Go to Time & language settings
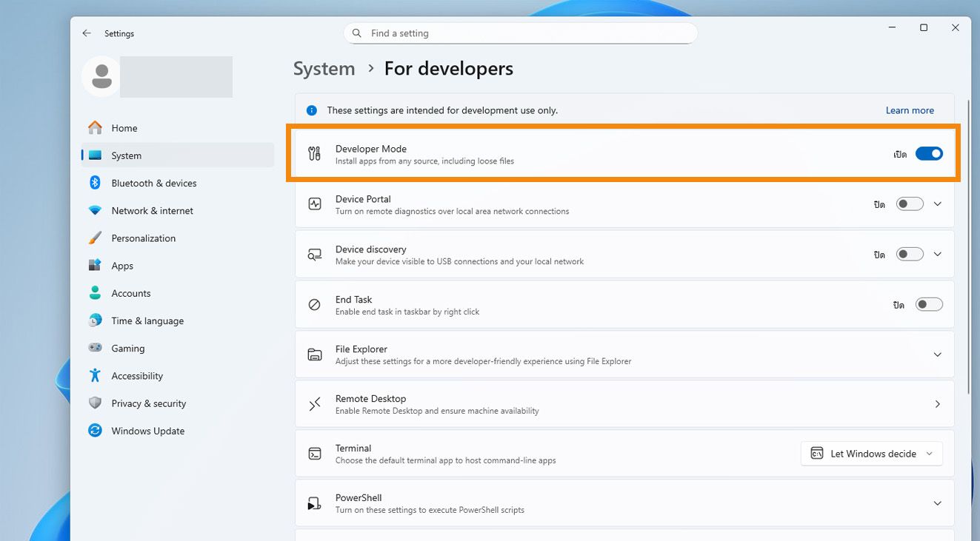 147,321
